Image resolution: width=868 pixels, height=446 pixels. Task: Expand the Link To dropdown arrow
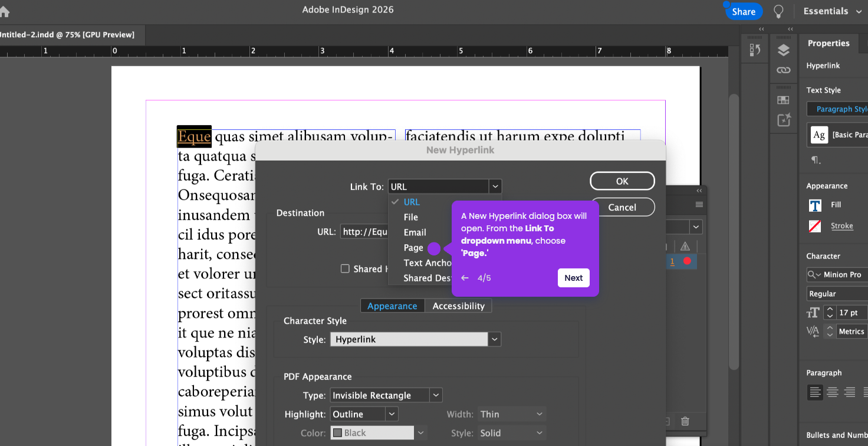[x=495, y=186]
